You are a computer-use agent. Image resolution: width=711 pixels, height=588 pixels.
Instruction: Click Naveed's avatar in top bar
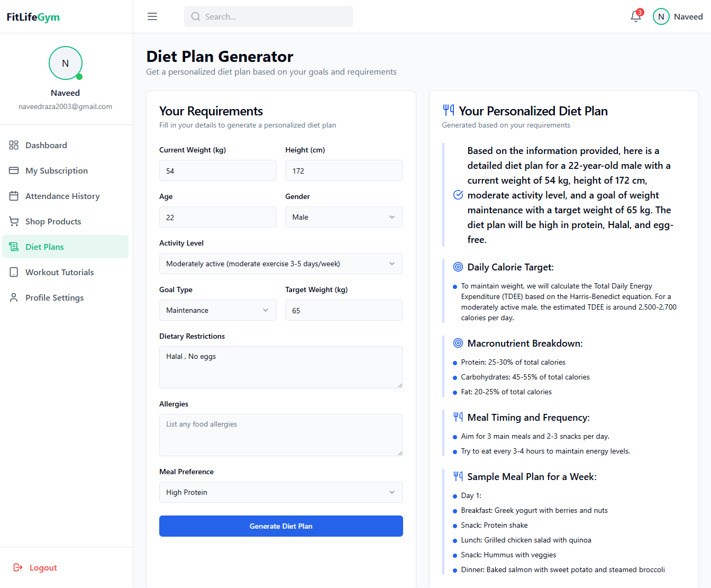point(661,17)
